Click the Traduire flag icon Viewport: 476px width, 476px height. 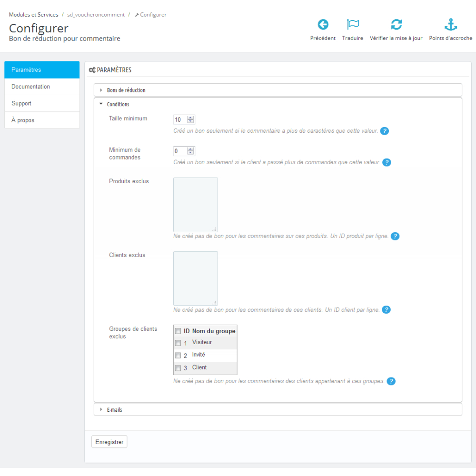pos(353,25)
